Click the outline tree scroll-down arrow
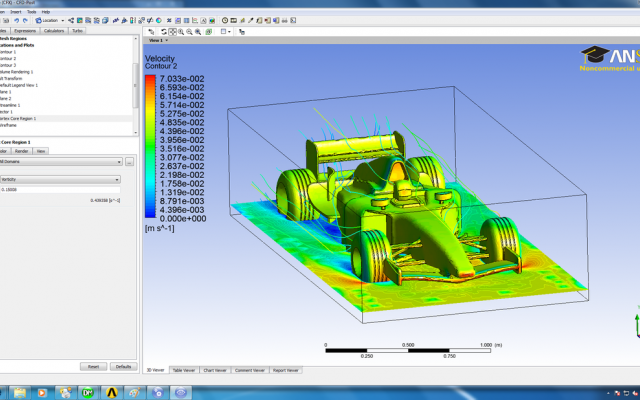The image size is (640, 400). point(136,133)
